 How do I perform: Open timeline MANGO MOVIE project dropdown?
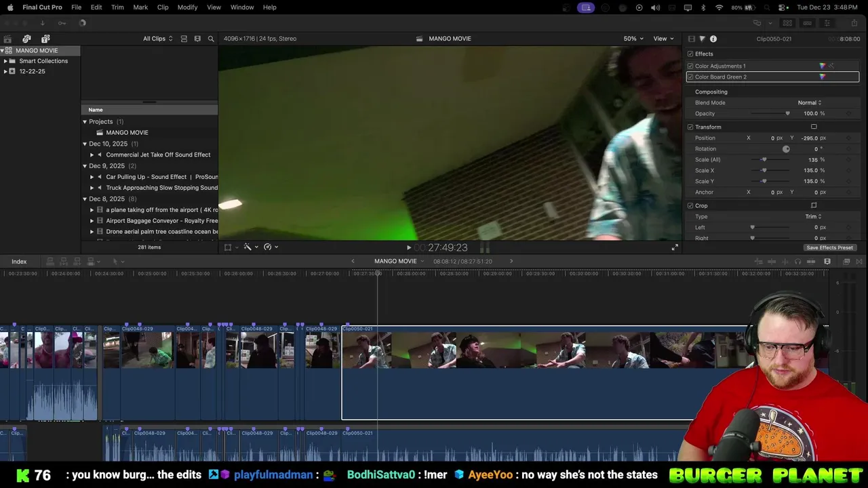(399, 261)
